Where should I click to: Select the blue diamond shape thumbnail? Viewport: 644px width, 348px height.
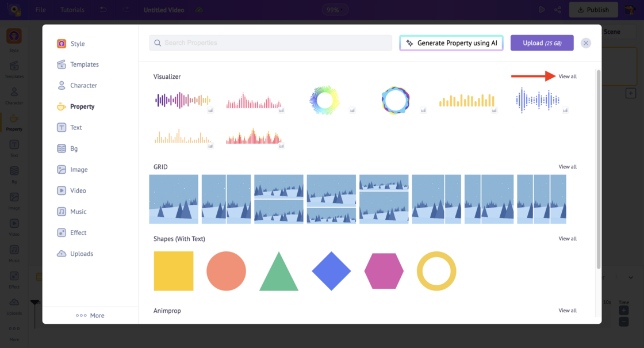point(331,270)
